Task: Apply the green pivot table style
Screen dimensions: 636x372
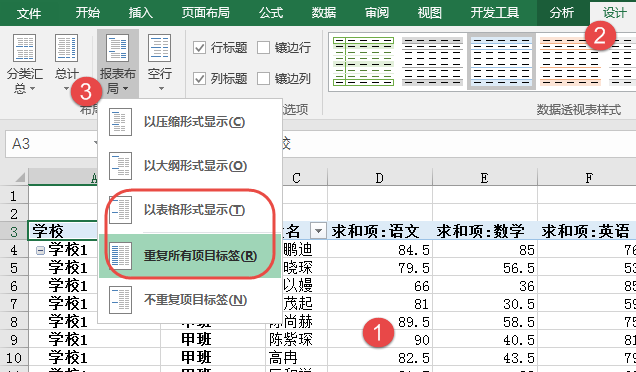Action: coord(363,62)
